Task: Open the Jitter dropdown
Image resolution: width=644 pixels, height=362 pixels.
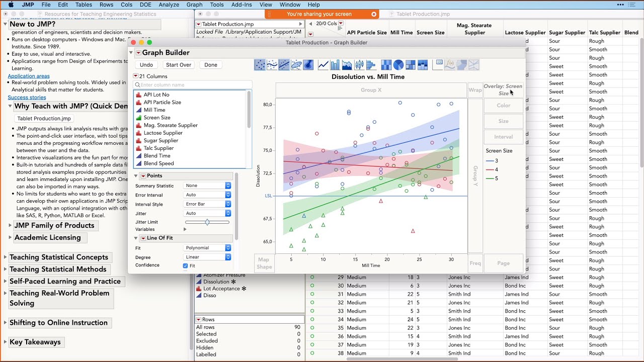Action: (x=207, y=213)
